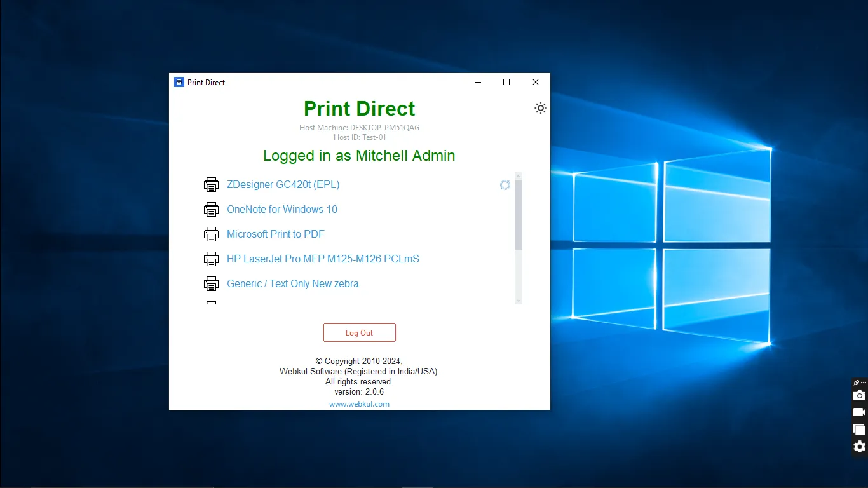The height and width of the screenshot is (488, 868).
Task: Open the screenshot camera tool on the right edge
Action: 859,395
